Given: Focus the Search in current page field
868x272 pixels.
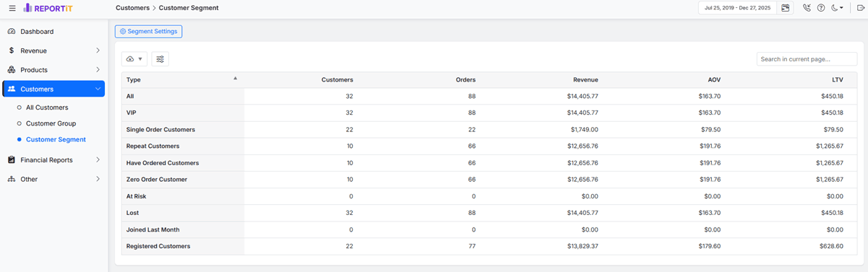Looking at the screenshot, I should coord(807,59).
